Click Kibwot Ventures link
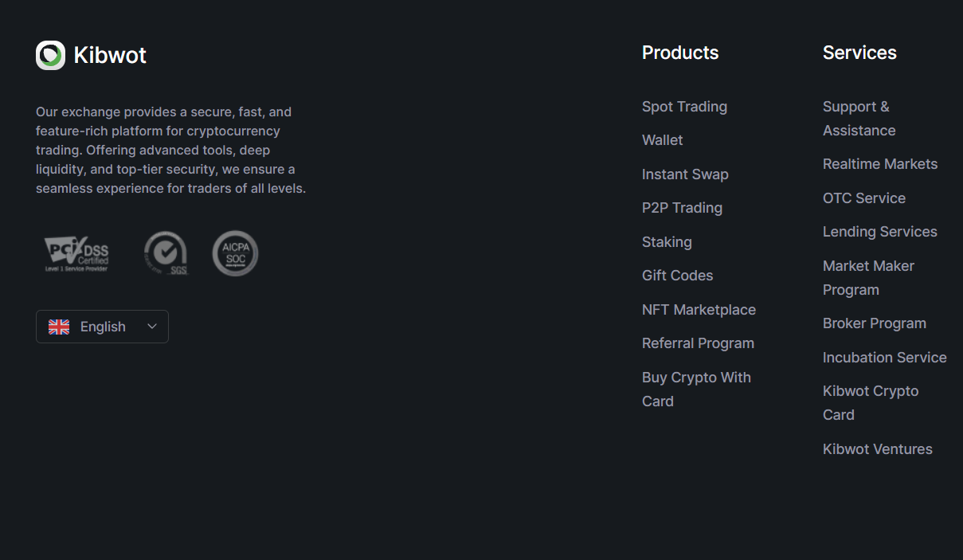Image resolution: width=963 pixels, height=560 pixels. (x=877, y=449)
